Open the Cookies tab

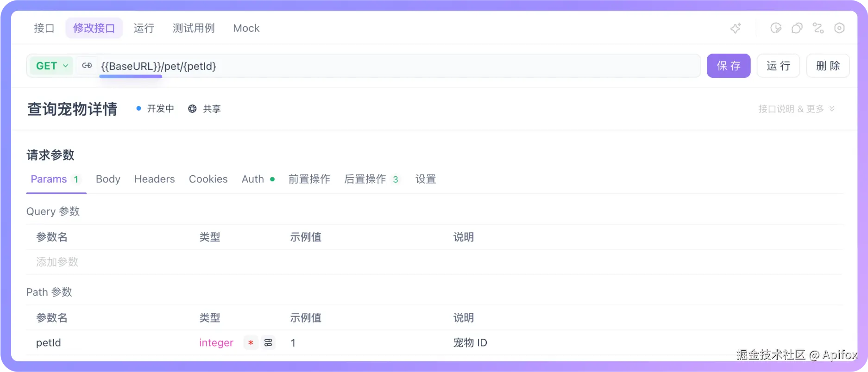point(208,179)
